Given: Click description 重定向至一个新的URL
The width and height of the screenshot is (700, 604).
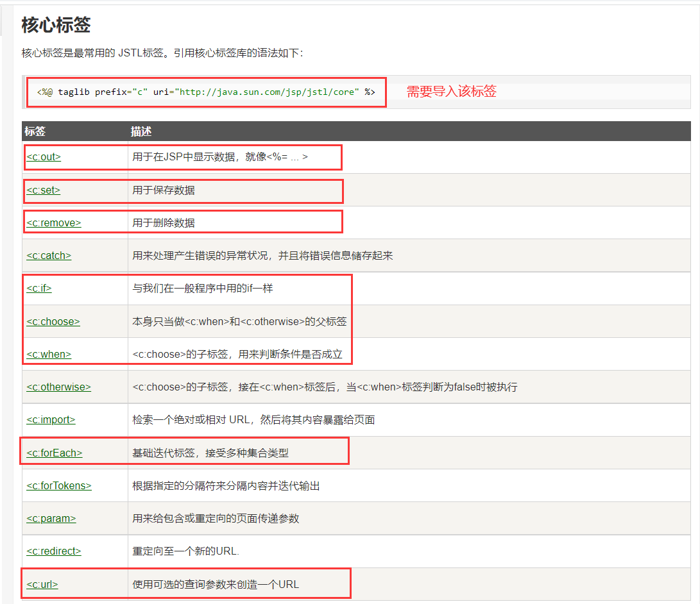Looking at the screenshot, I should click(185, 551).
